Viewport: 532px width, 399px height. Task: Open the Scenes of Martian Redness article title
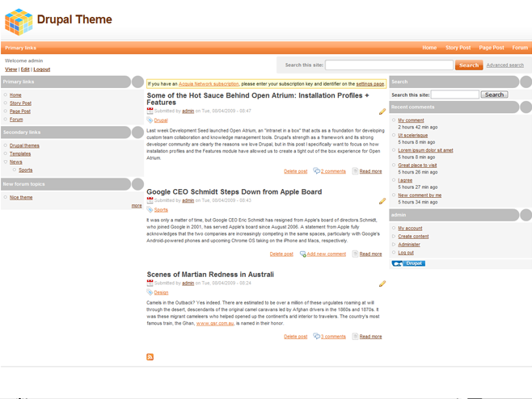pos(210,275)
